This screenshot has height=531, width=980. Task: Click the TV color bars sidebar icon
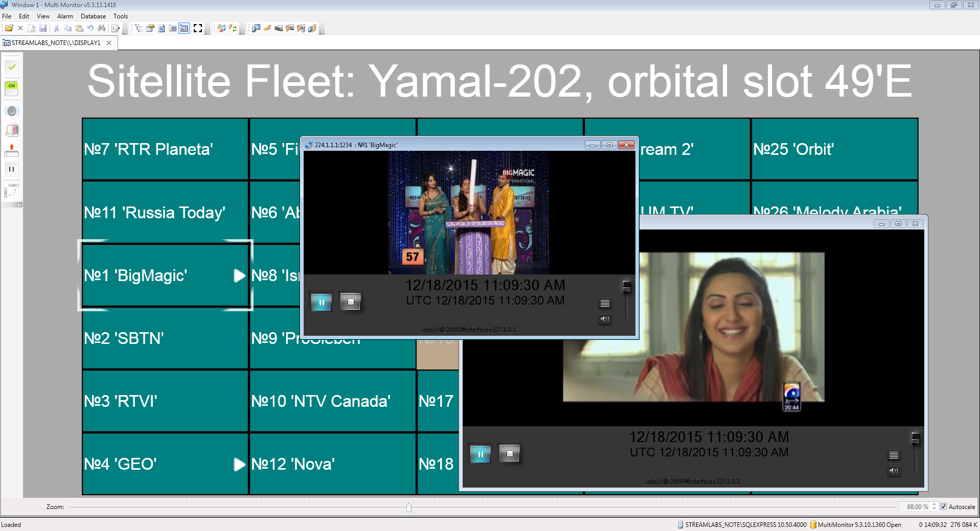[x=12, y=130]
